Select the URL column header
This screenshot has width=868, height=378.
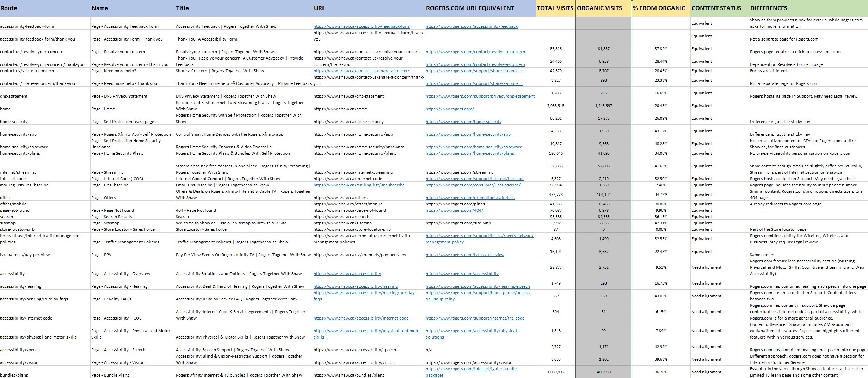[x=369, y=8]
